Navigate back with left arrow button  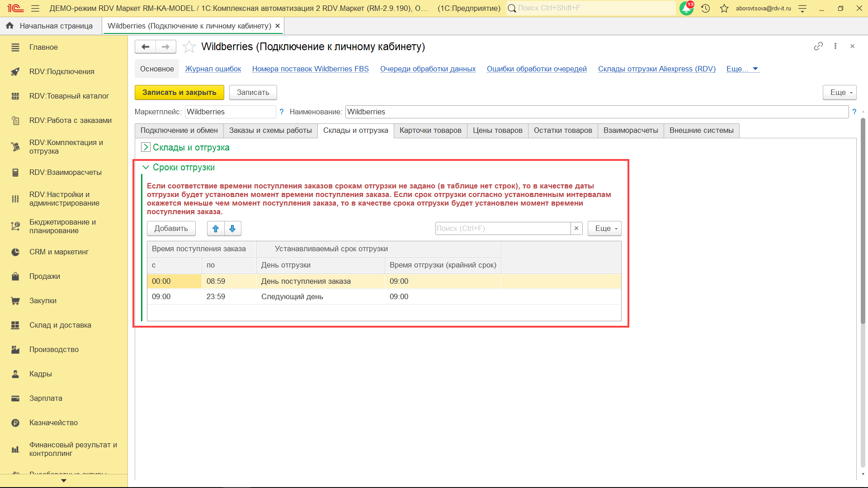tap(145, 47)
